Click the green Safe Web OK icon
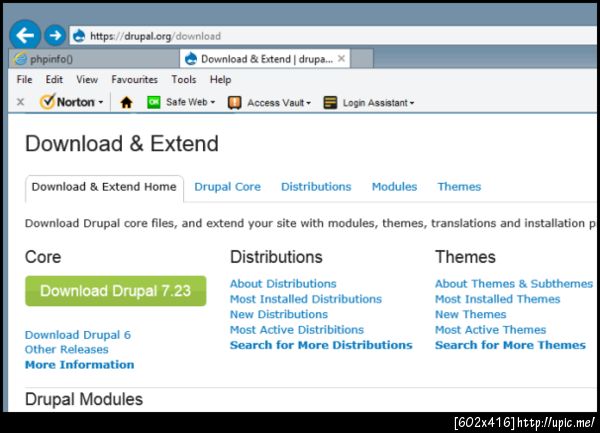The image size is (600, 433). point(154,102)
